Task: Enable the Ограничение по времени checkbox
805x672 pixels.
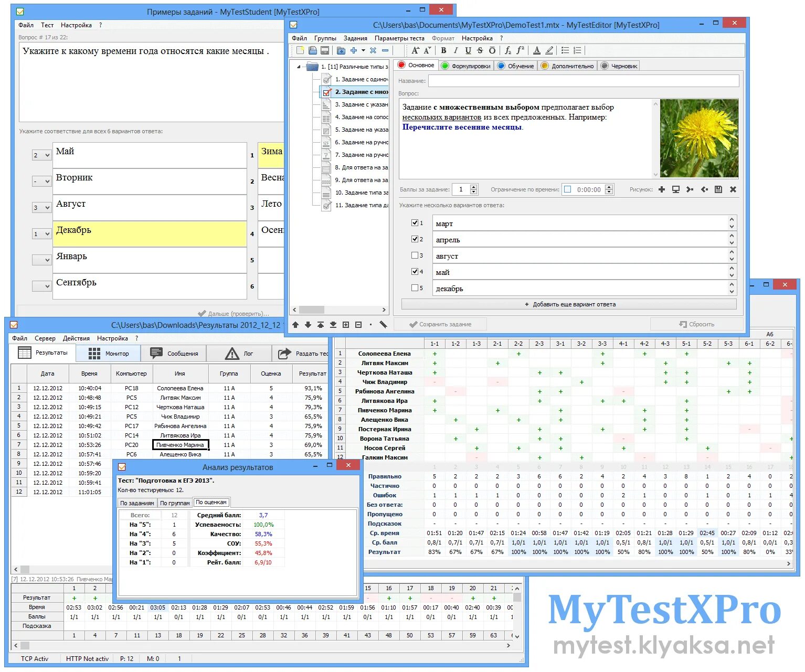Action: tap(567, 189)
